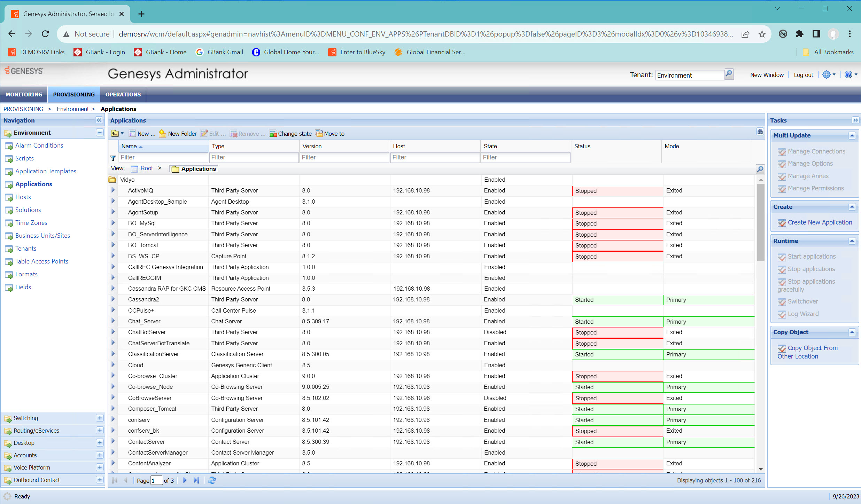Click Move to toolbar button

click(x=330, y=134)
